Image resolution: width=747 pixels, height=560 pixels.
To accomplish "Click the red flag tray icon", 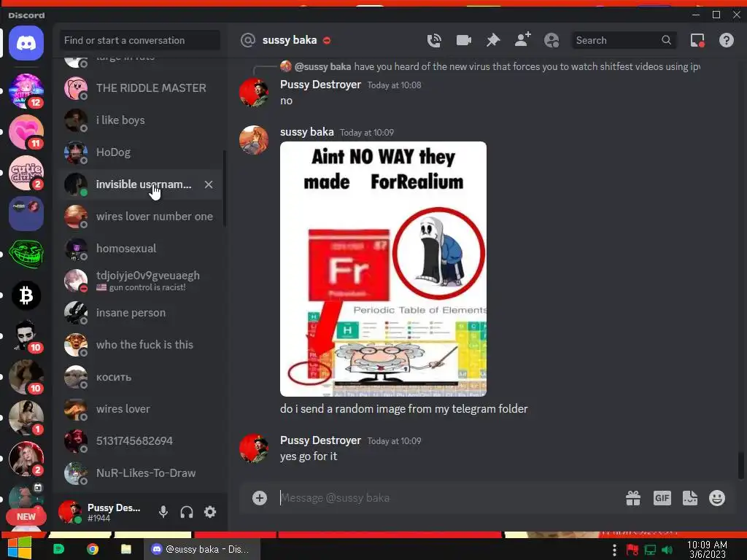I will pos(632,550).
